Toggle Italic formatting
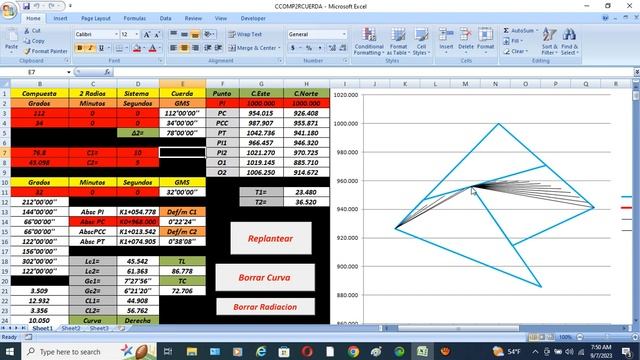Viewport: 640px width, 360px height. click(x=90, y=48)
